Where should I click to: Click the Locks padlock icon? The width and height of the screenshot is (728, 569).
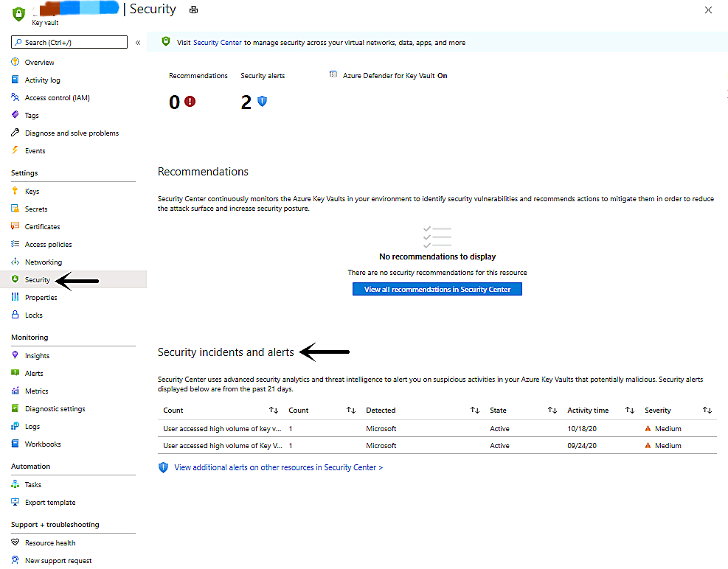pyautogui.click(x=15, y=314)
